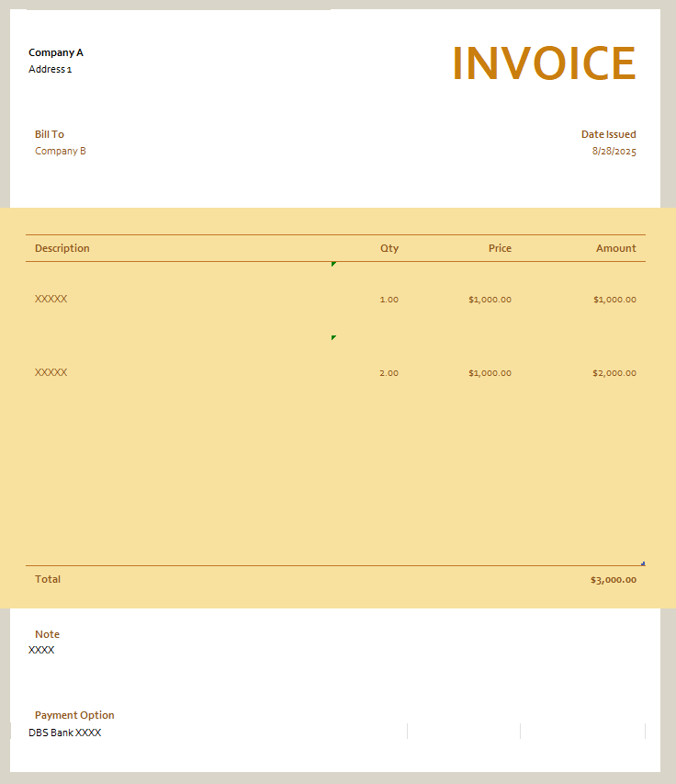Select the XXXX note text cell

(41, 650)
